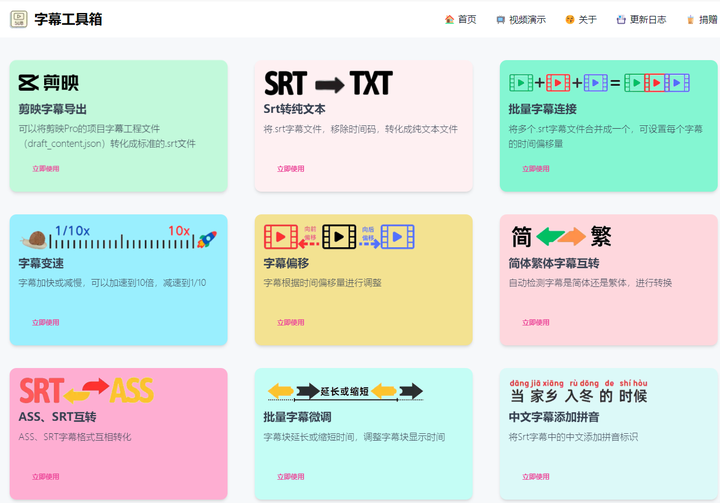The width and height of the screenshot is (720, 503).
Task: Click description ASS、SRT字幕格式互相转化
Action: click(75, 437)
